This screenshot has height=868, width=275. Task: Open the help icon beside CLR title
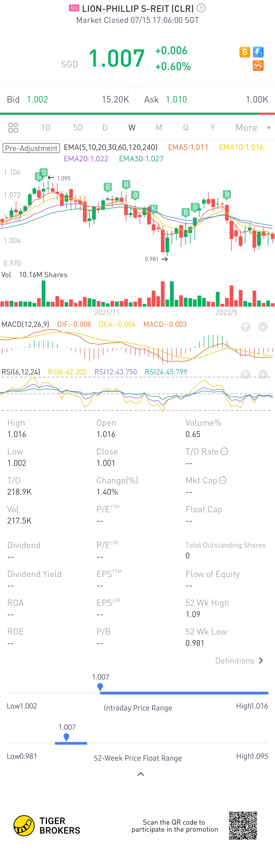click(x=201, y=8)
